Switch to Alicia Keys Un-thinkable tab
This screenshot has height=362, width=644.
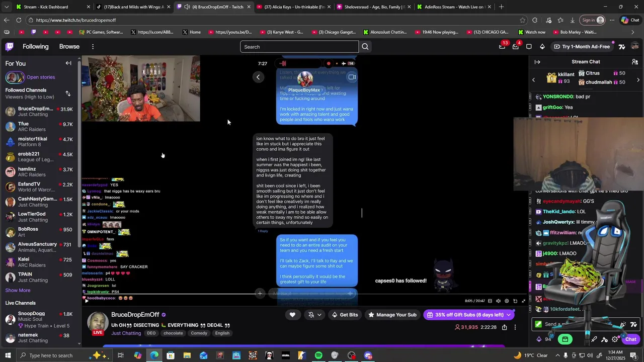click(x=294, y=7)
